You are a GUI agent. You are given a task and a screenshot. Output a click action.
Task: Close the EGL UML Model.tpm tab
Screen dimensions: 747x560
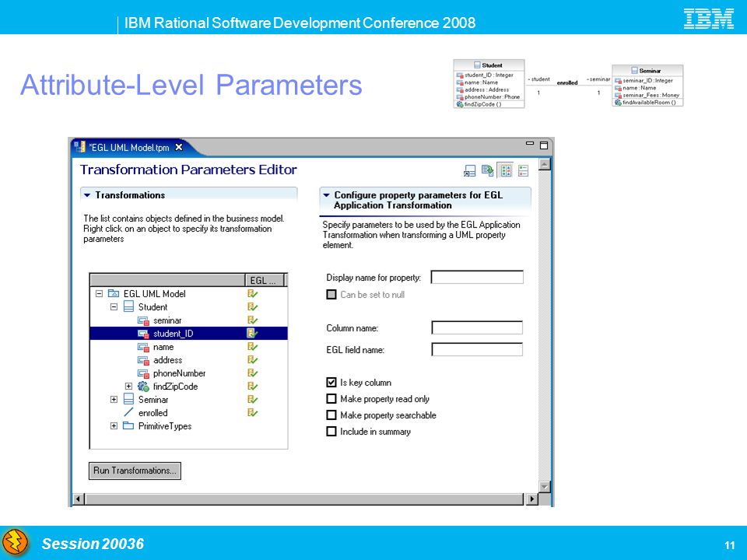tap(179, 147)
